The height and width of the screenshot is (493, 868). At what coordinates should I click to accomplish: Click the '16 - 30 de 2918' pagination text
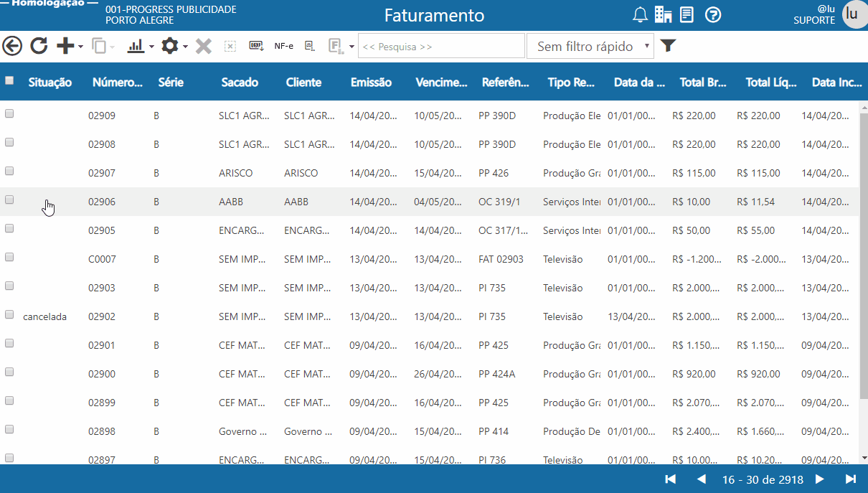[x=763, y=479]
